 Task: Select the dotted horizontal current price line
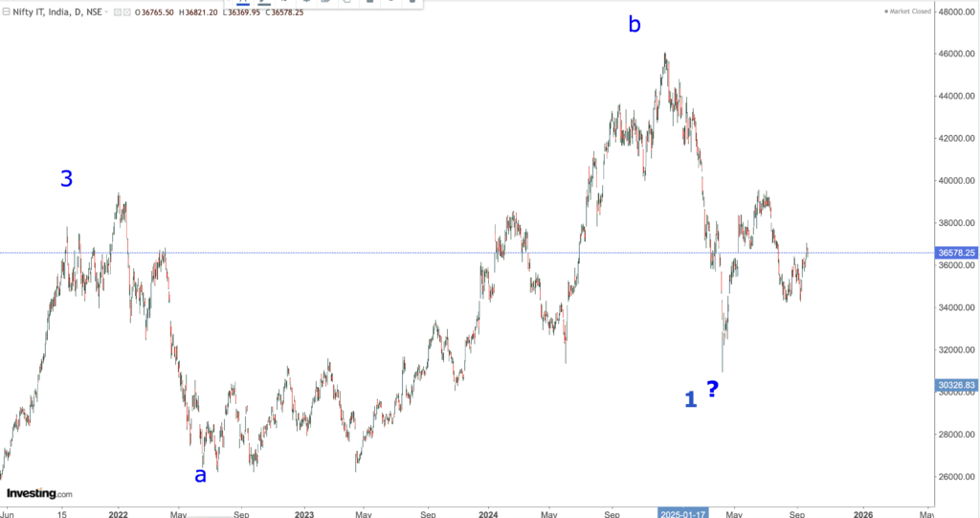click(383, 253)
